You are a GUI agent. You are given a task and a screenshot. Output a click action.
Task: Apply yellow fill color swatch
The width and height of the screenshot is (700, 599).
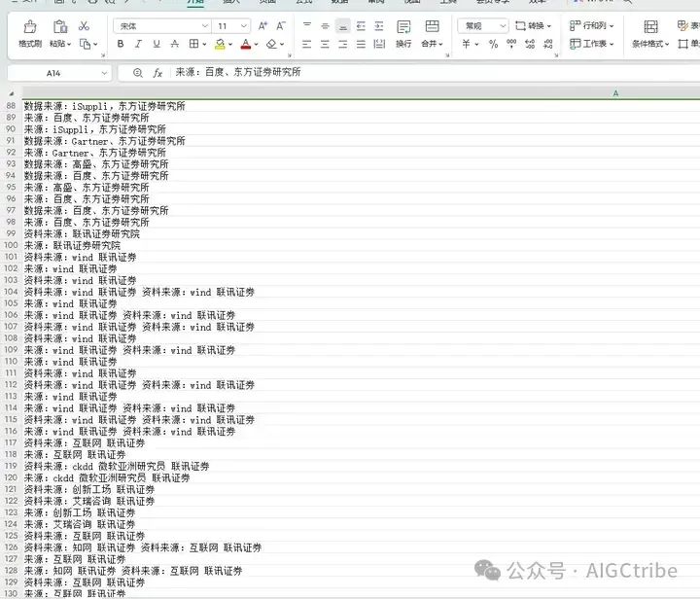[x=220, y=44]
